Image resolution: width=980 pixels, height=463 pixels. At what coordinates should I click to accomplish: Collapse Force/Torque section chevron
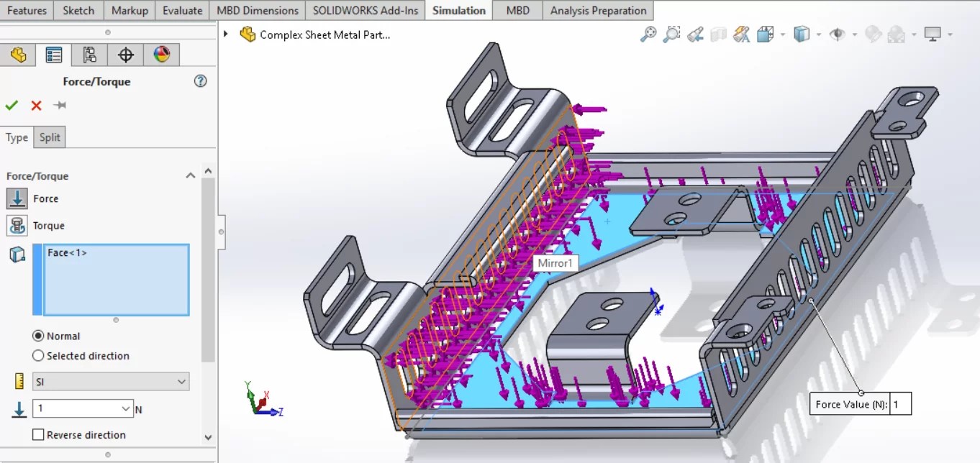pos(191,175)
